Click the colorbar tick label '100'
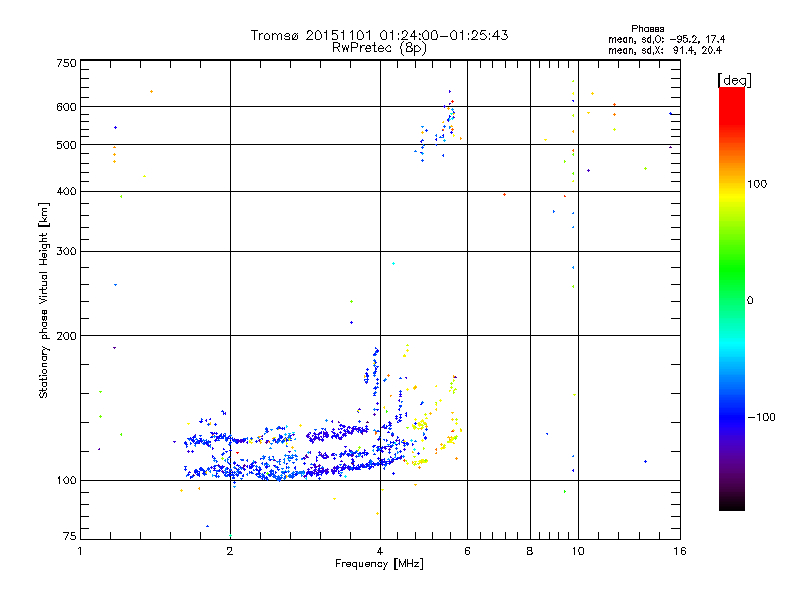This screenshot has height=600, width=800. 757,184
